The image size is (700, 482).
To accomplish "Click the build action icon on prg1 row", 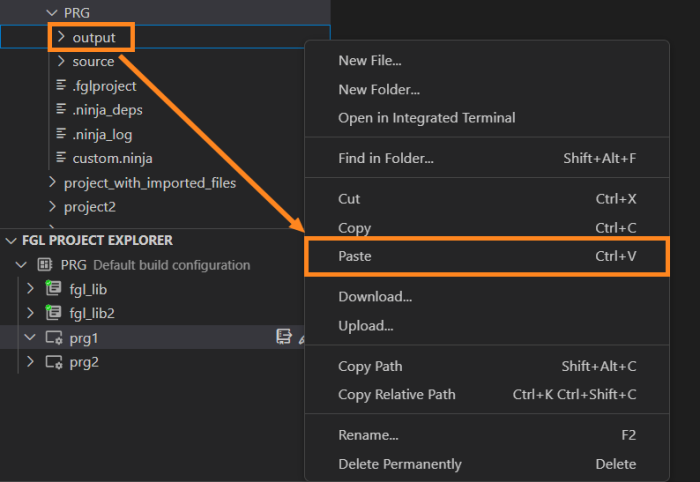I will 284,338.
